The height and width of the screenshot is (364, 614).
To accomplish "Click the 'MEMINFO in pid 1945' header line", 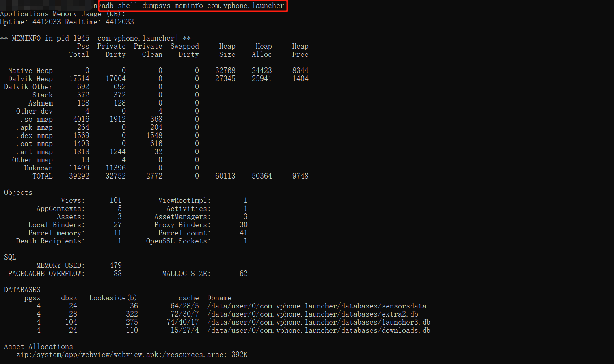I will (x=95, y=38).
